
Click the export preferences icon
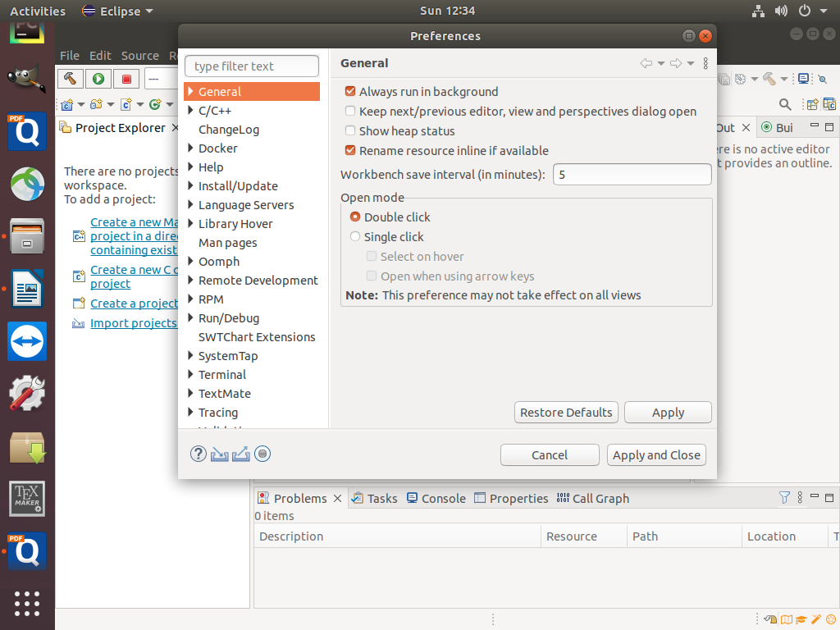241,454
